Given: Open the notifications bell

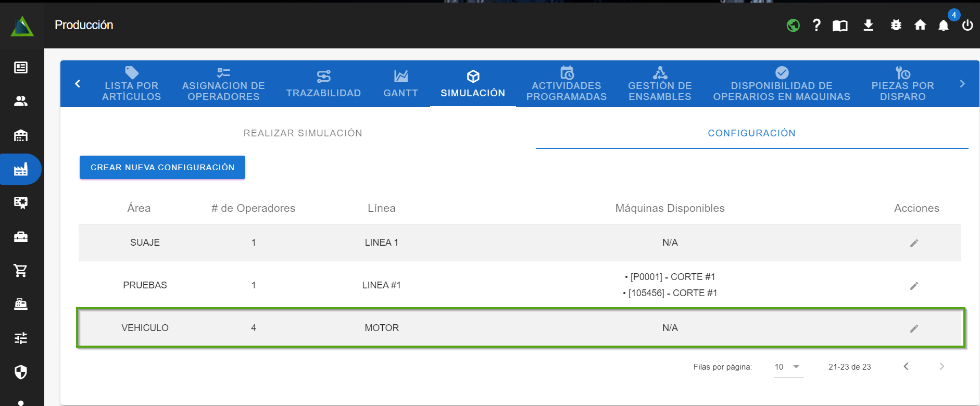Looking at the screenshot, I should tap(944, 26).
